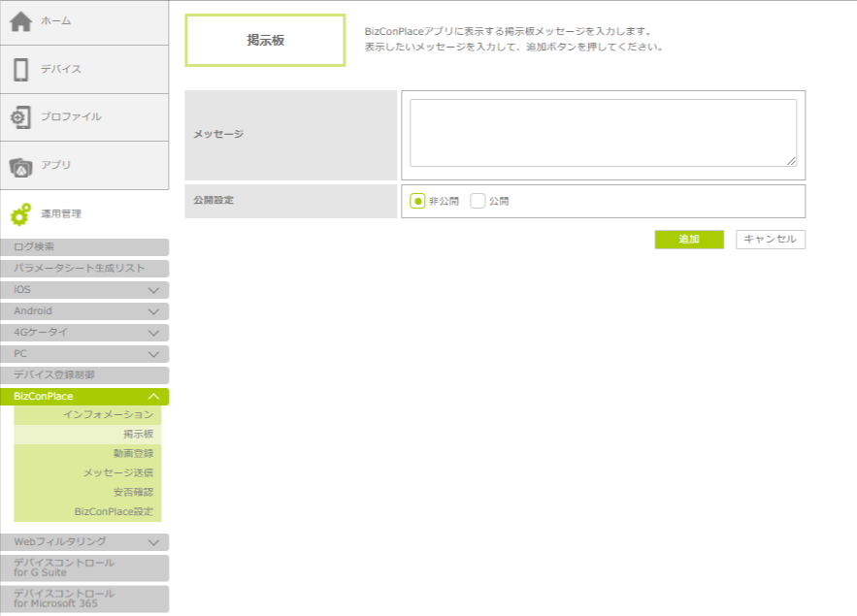Expand the 4Gケータイ section chevron
The width and height of the screenshot is (857, 616).
tap(153, 333)
